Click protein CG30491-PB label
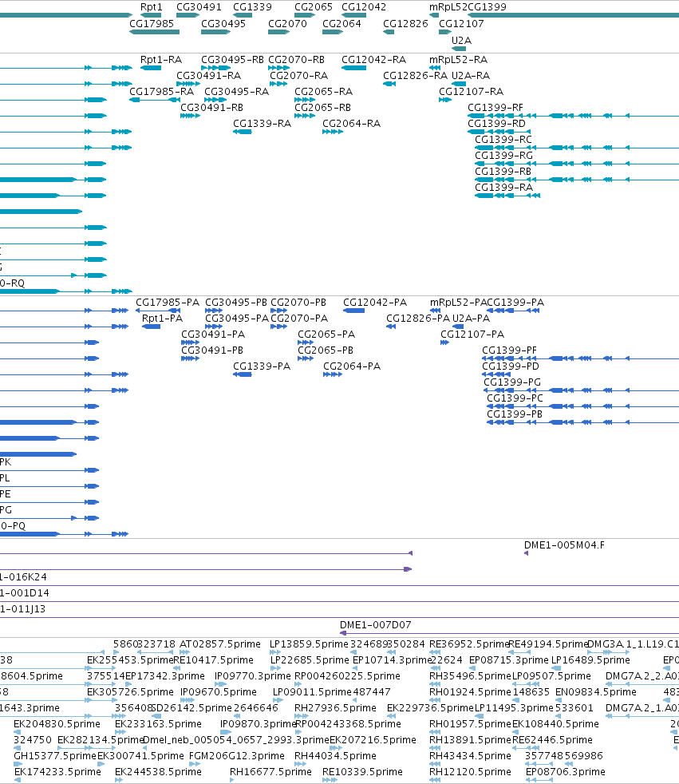Screen dimensions: 679x784 pos(212,350)
